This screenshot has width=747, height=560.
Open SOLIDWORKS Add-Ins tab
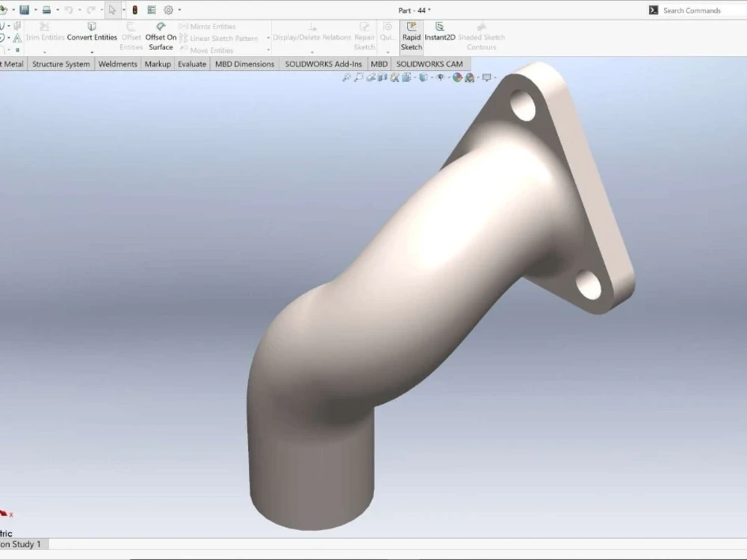(x=323, y=63)
